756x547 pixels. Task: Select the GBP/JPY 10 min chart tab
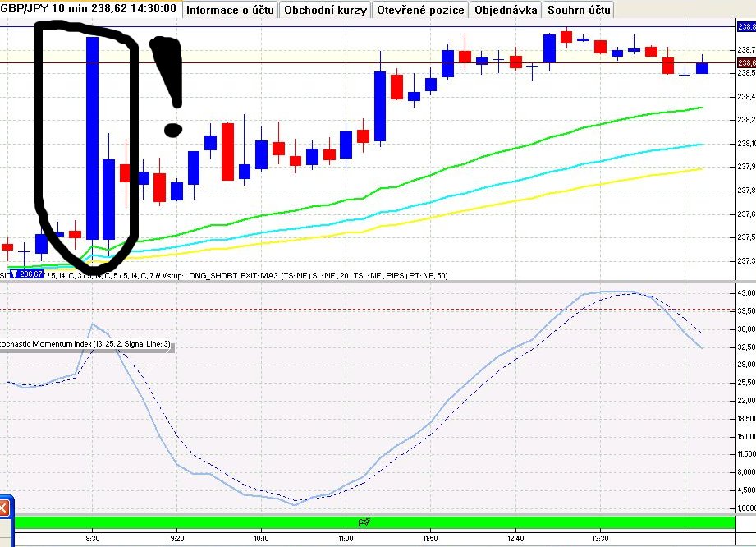click(x=90, y=9)
